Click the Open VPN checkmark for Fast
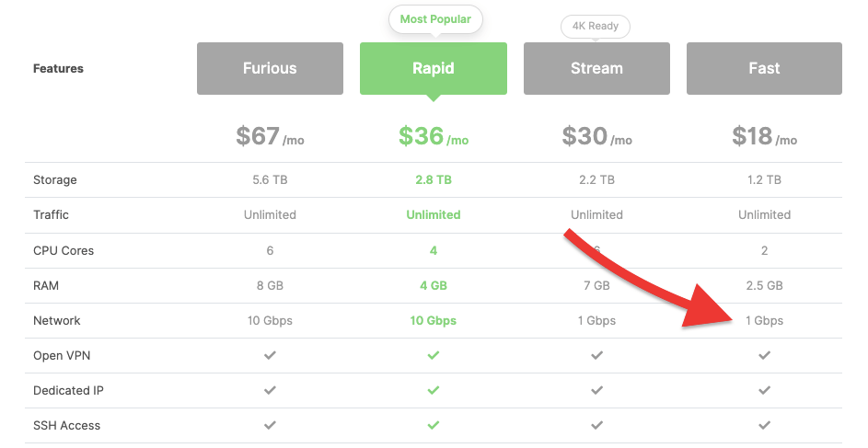The height and width of the screenshot is (448, 868). tap(765, 355)
